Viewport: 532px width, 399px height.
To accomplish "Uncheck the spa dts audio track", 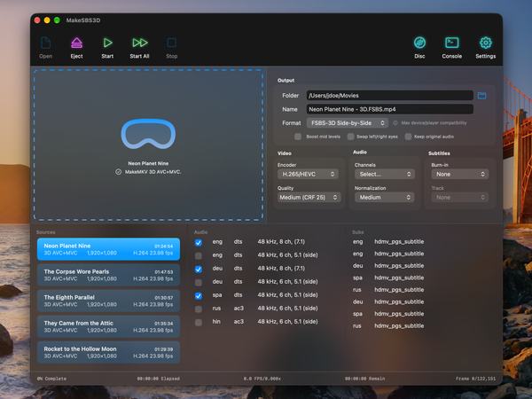I will click(199, 296).
